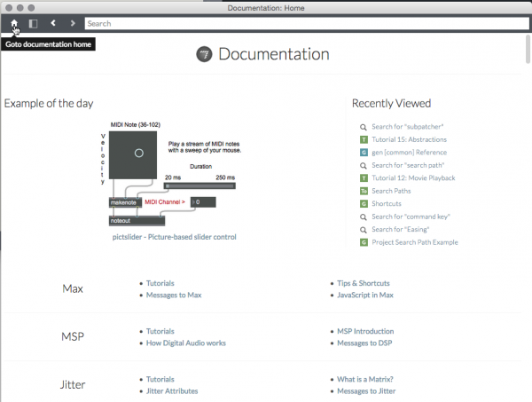
Task: Open Project Search Path Example
Action: [x=415, y=242]
